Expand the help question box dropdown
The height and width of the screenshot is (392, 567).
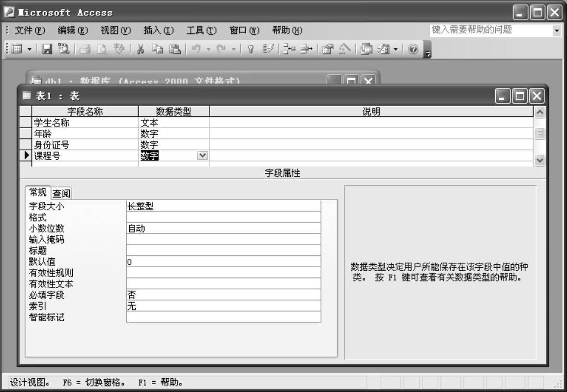click(x=557, y=30)
